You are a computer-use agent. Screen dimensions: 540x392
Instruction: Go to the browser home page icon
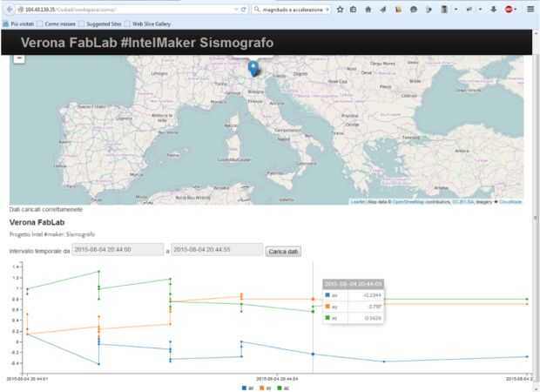coord(368,10)
